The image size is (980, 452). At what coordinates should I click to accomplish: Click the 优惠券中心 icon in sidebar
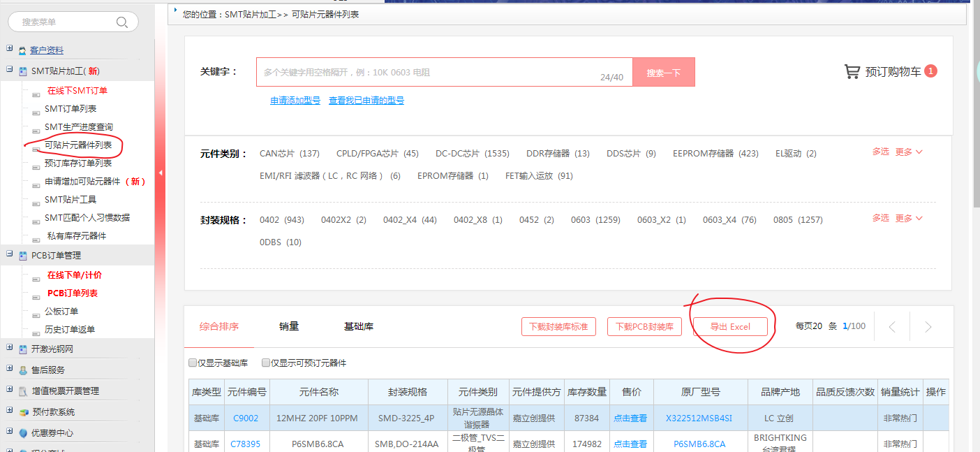pos(23,433)
